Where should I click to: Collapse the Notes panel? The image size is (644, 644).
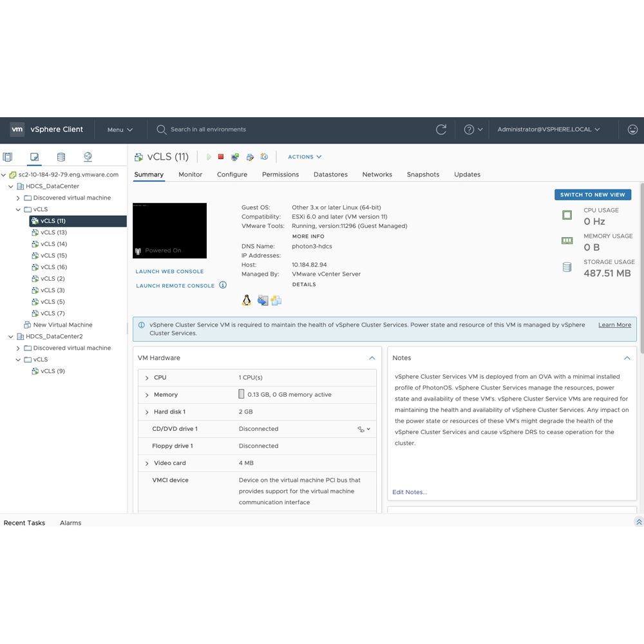[x=627, y=357]
